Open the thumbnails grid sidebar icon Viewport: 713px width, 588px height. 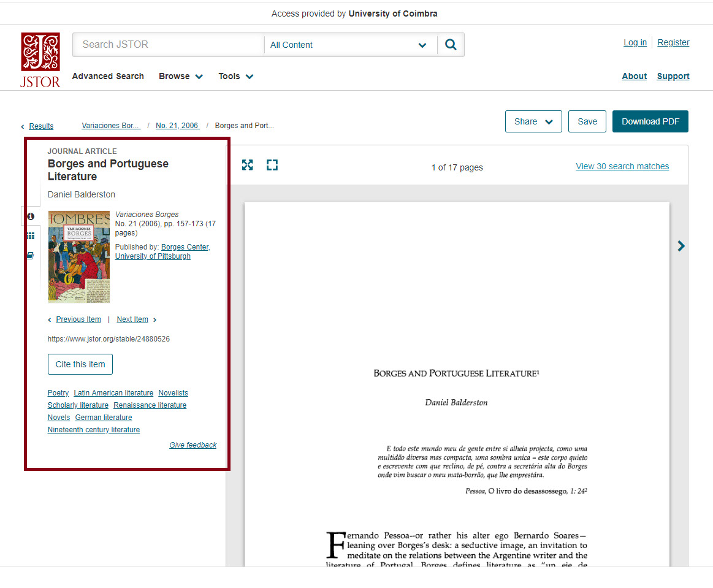click(31, 236)
